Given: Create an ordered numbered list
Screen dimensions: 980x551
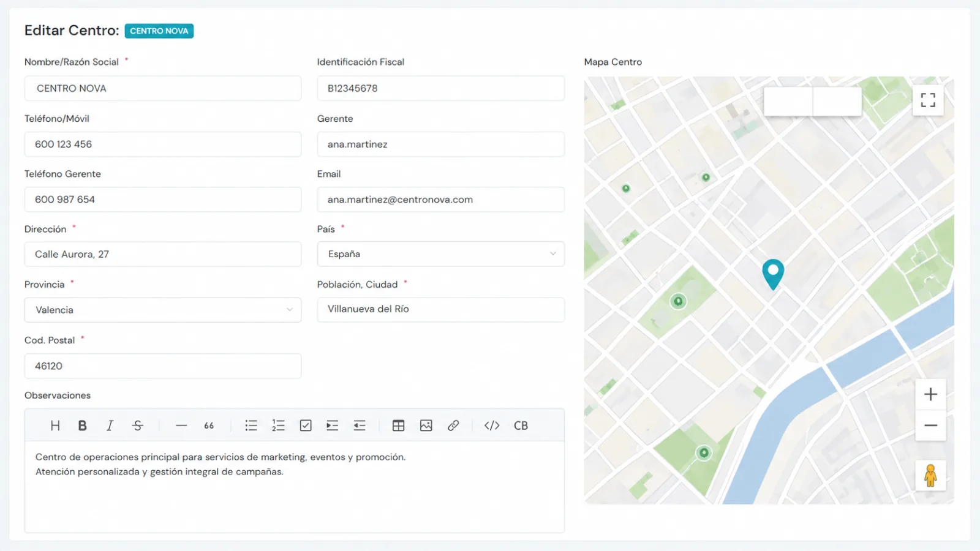Looking at the screenshot, I should tap(278, 425).
